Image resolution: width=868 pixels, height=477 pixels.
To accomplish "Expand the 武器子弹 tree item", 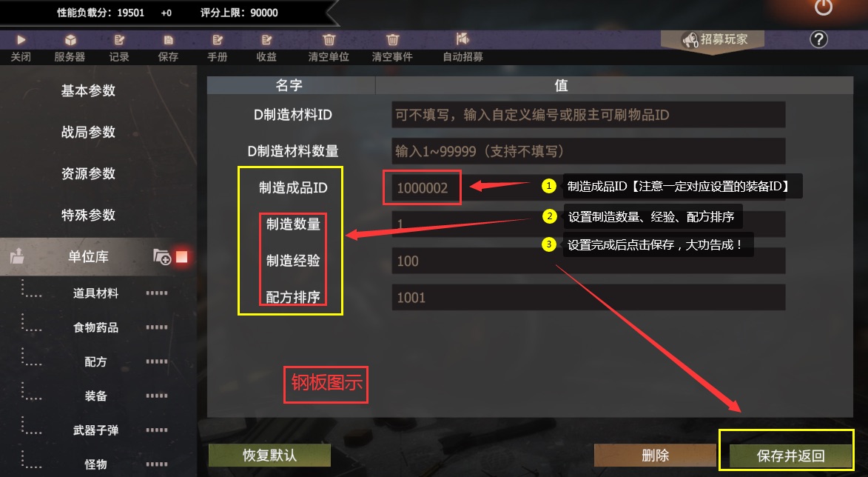I will (95, 430).
